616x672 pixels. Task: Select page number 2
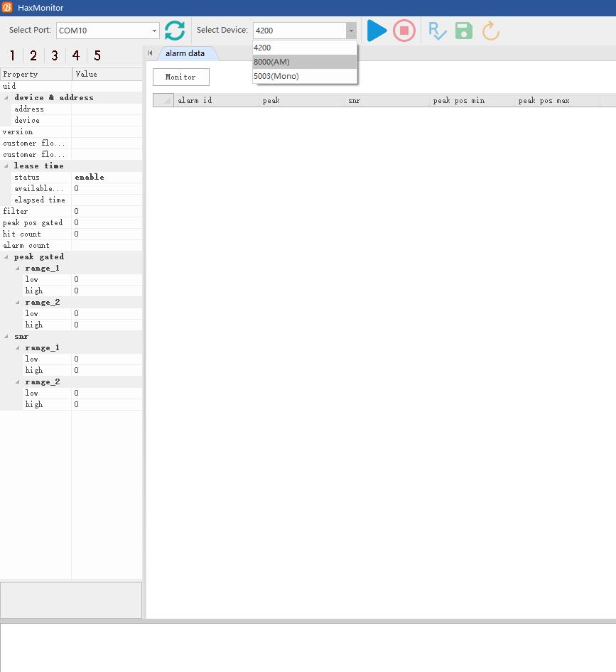coord(33,55)
